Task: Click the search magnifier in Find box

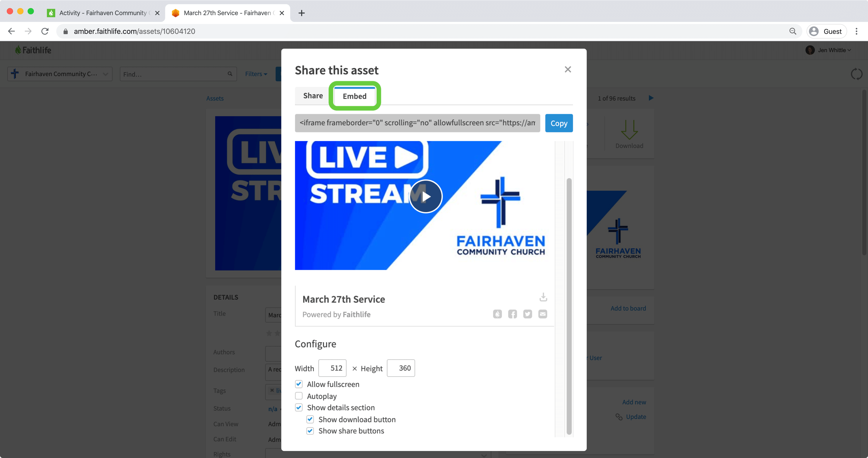Action: point(230,74)
